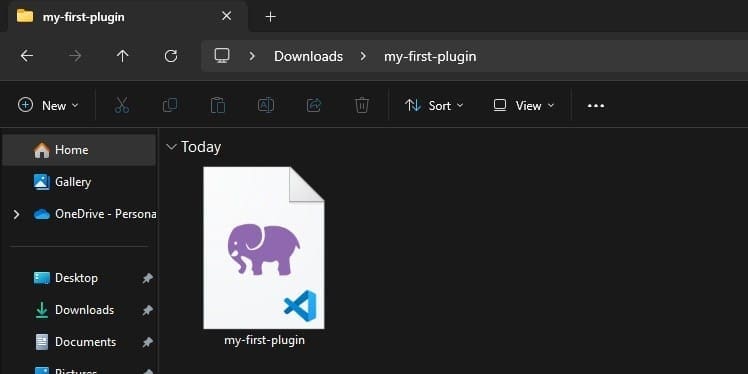Screen dimensions: 748x374
Task: Open the View dropdown menu
Action: click(x=524, y=105)
